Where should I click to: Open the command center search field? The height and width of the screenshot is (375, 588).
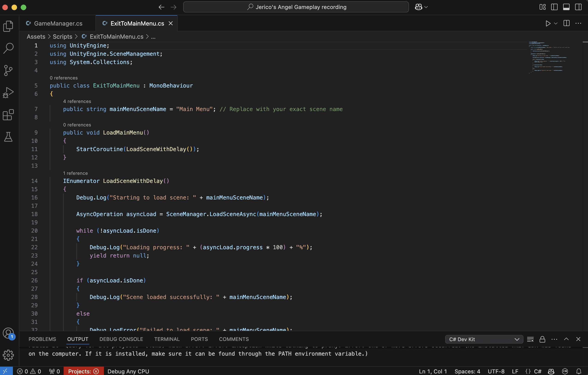tap(296, 7)
